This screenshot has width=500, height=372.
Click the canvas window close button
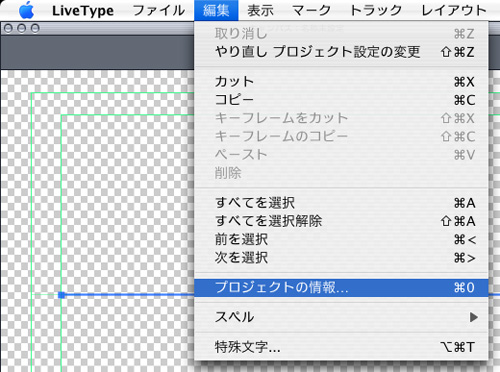click(8, 29)
